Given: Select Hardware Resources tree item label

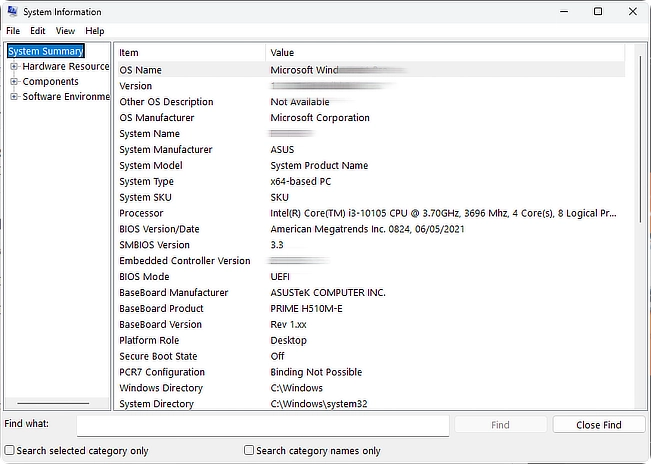Looking at the screenshot, I should [x=66, y=66].
